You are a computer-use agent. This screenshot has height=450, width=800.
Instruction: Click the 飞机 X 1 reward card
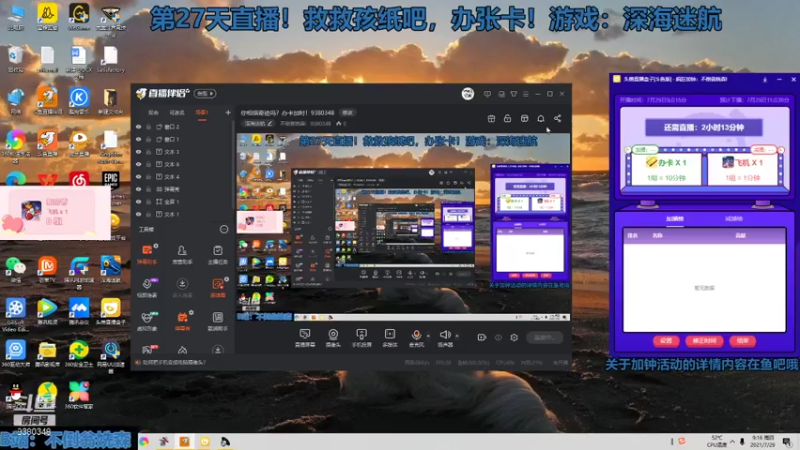[x=743, y=170]
